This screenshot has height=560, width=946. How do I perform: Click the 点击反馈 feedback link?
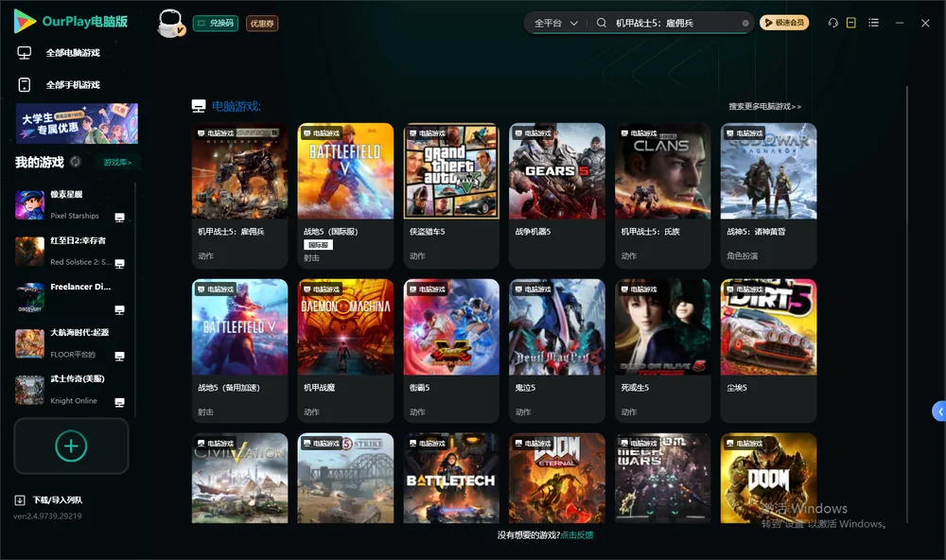[577, 534]
